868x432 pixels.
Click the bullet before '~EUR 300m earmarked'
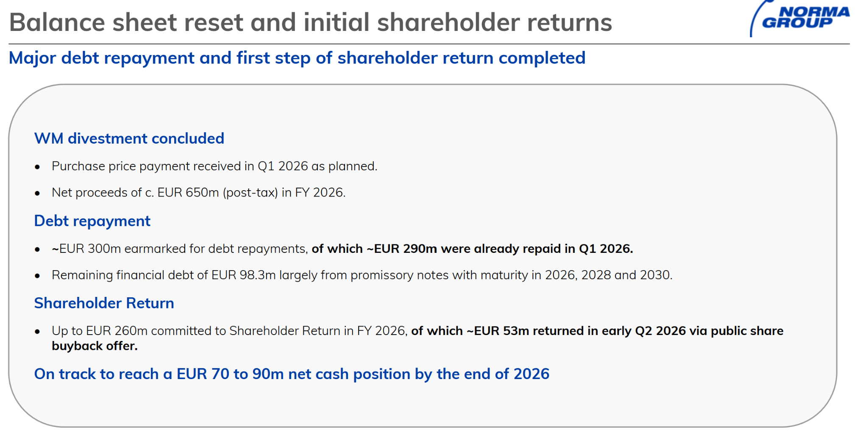pyautogui.click(x=38, y=249)
